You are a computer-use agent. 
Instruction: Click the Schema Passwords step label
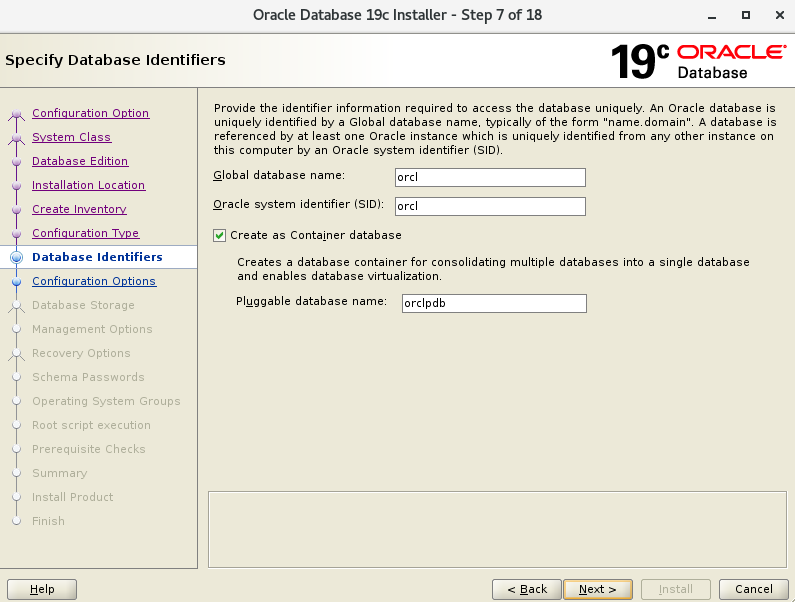[x=88, y=377]
